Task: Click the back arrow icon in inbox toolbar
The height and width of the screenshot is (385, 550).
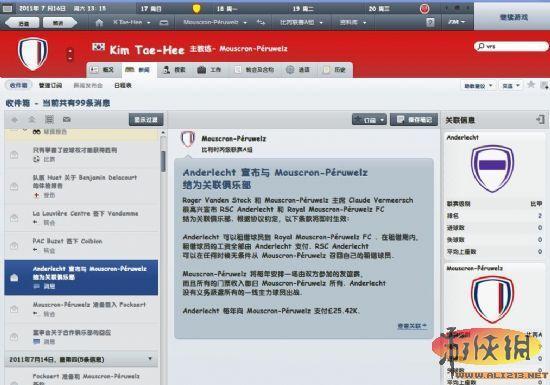Action: click(x=14, y=120)
